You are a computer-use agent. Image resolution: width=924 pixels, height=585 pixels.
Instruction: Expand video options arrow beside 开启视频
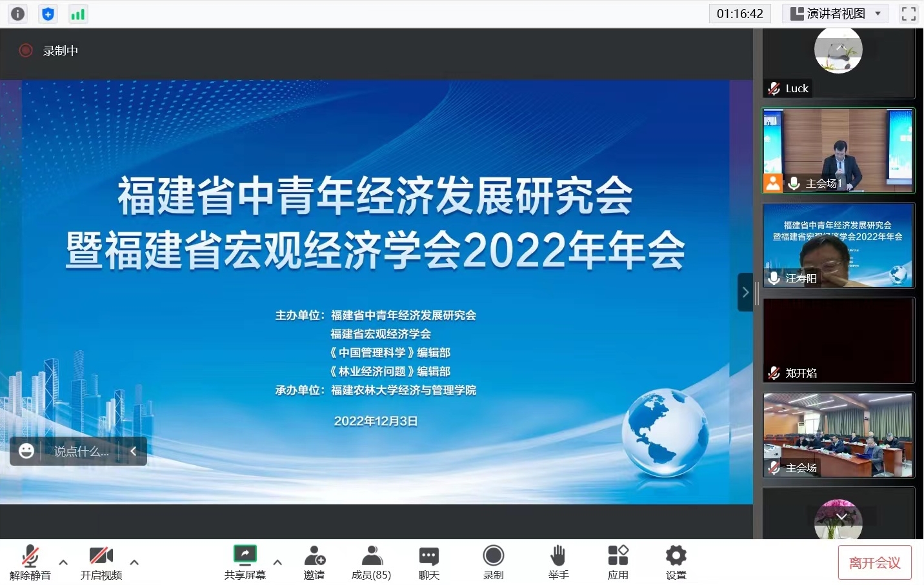pos(134,562)
